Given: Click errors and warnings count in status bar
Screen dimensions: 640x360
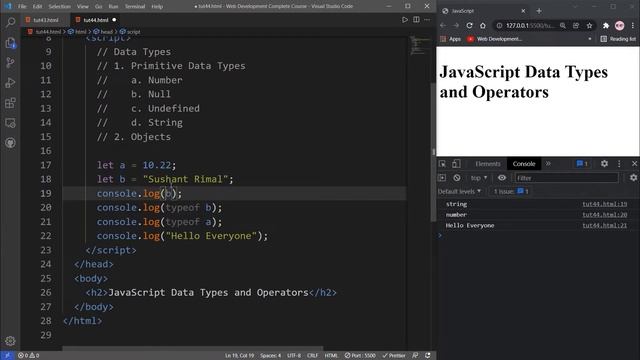Looking at the screenshot, I should [29, 356].
